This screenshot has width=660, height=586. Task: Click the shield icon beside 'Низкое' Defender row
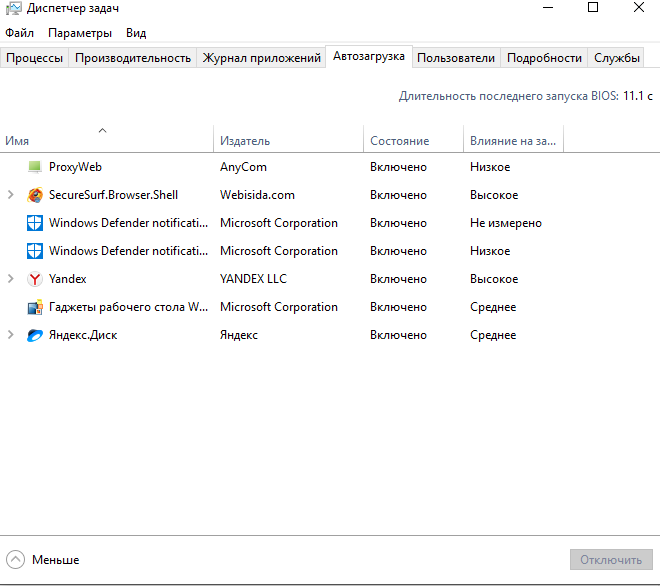(x=35, y=251)
